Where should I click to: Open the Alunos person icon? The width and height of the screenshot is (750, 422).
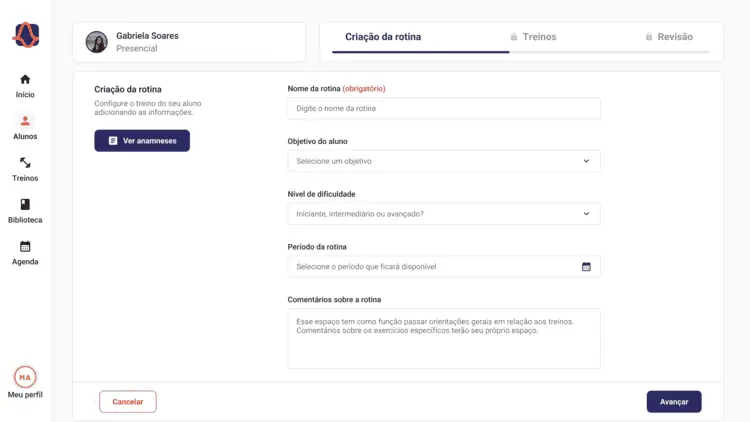pyautogui.click(x=25, y=121)
